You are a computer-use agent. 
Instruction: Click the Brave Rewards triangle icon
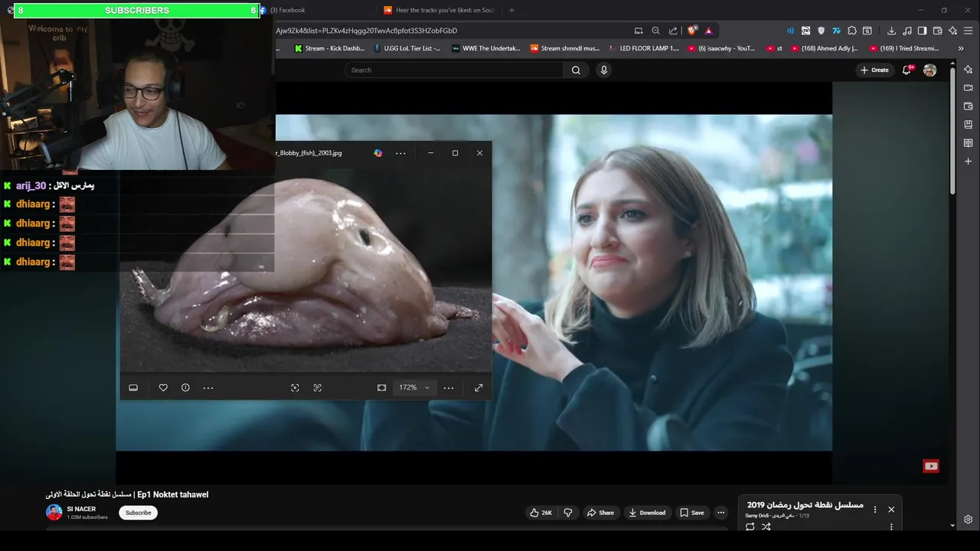(708, 31)
